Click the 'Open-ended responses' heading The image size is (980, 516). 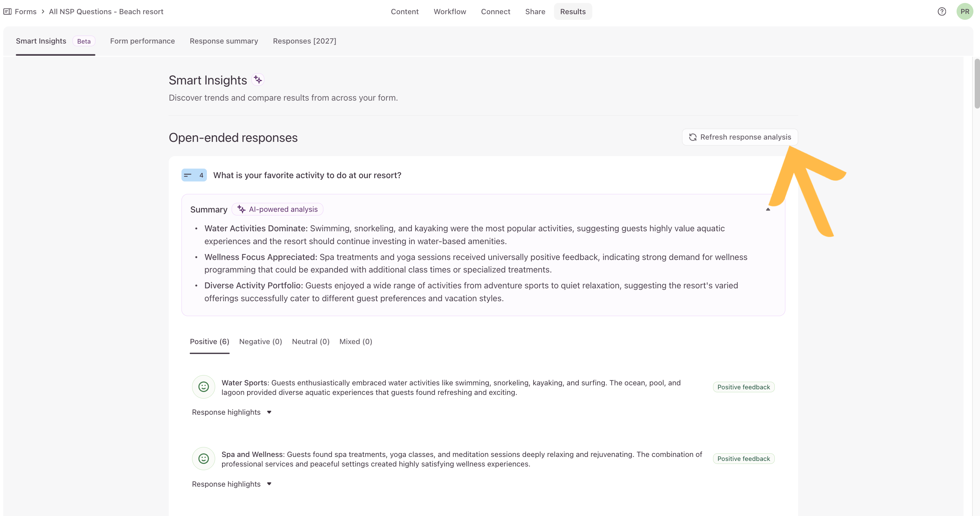233,138
